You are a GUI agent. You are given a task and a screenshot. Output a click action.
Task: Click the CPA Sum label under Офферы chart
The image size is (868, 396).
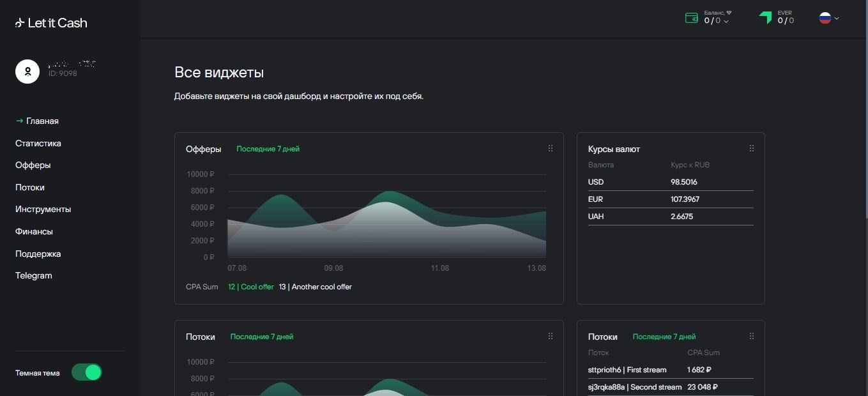click(x=202, y=287)
